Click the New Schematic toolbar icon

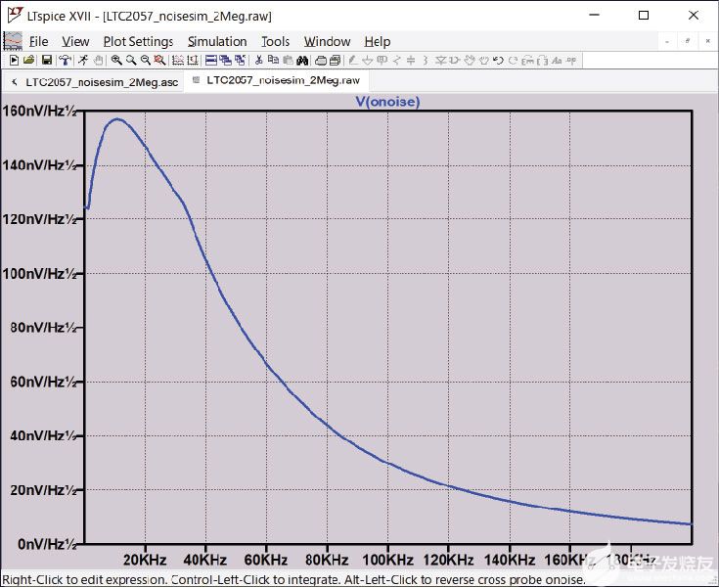tap(15, 60)
